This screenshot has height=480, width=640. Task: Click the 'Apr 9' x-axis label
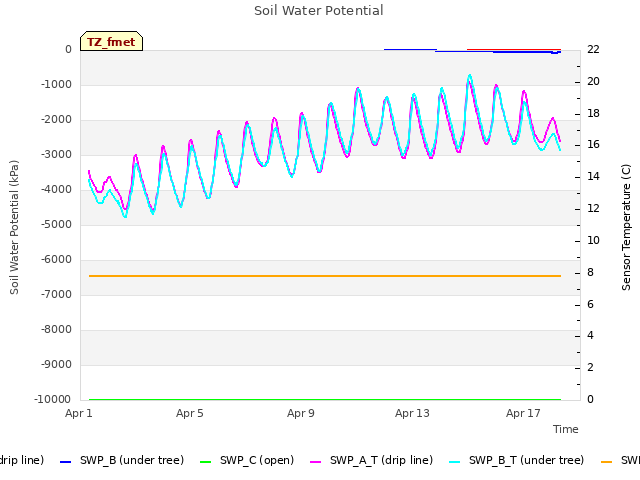coord(301,413)
